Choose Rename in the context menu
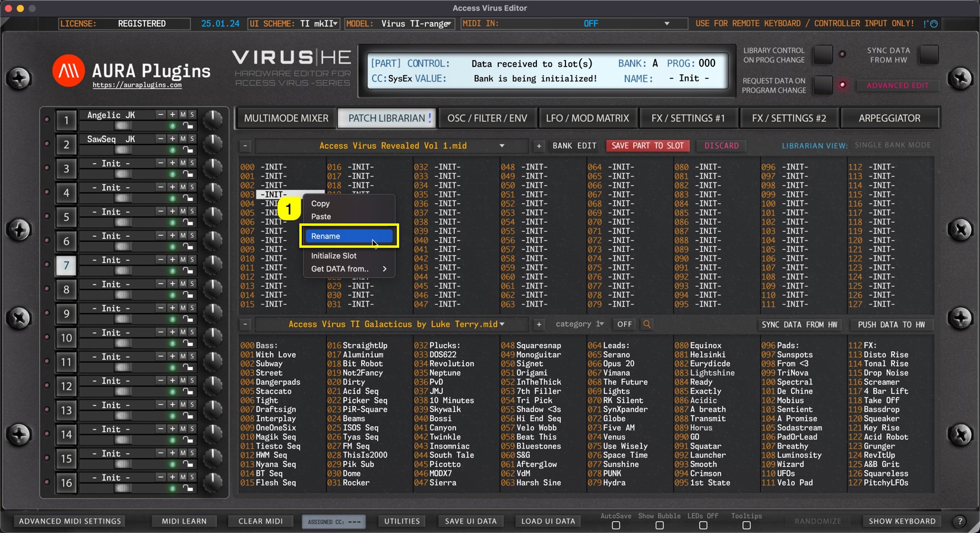The height and width of the screenshot is (533, 980). click(x=349, y=236)
